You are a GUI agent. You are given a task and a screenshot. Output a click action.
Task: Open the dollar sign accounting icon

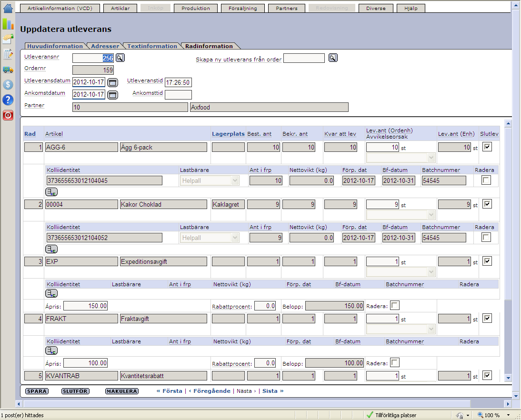click(x=8, y=84)
